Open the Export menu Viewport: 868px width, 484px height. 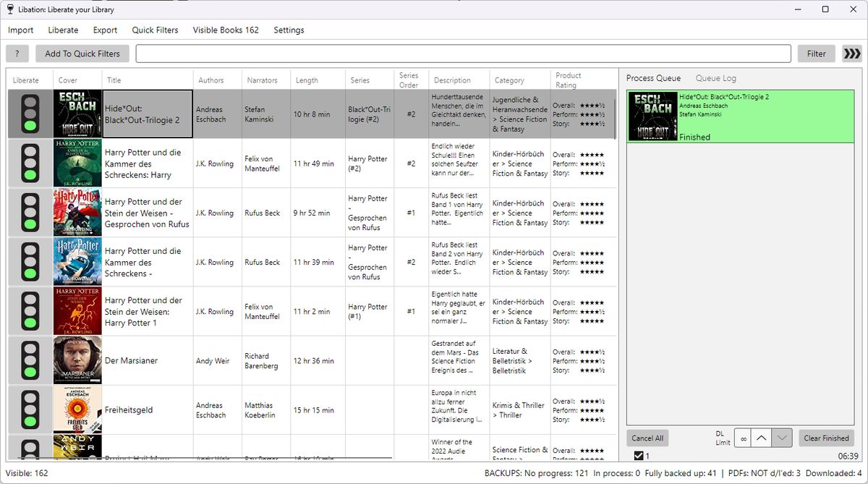[105, 30]
